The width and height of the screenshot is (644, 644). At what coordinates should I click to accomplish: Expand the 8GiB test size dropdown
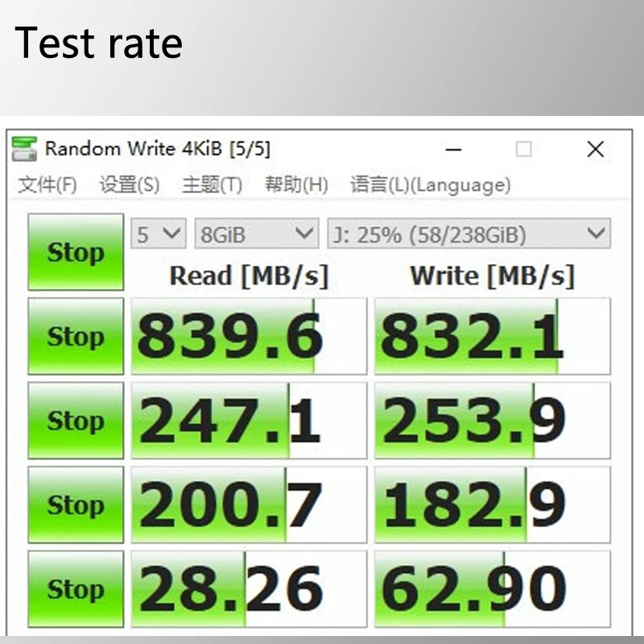(x=257, y=233)
